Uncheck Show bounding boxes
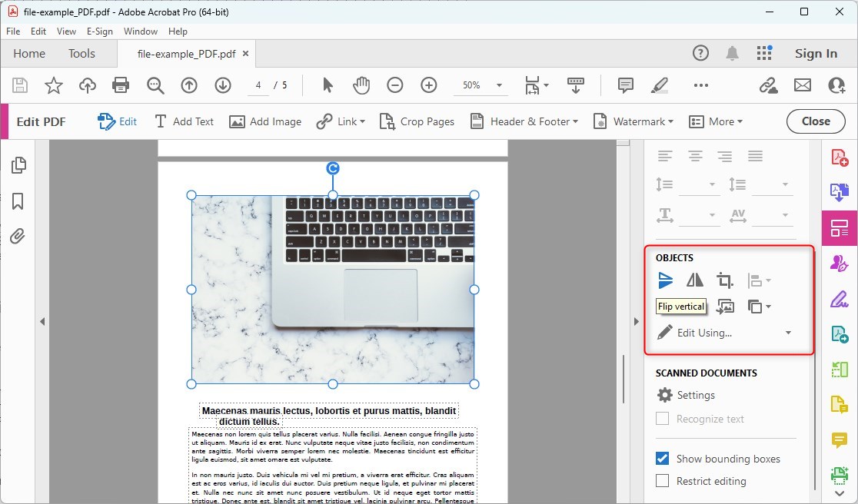This screenshot has height=504, width=858. [x=662, y=458]
